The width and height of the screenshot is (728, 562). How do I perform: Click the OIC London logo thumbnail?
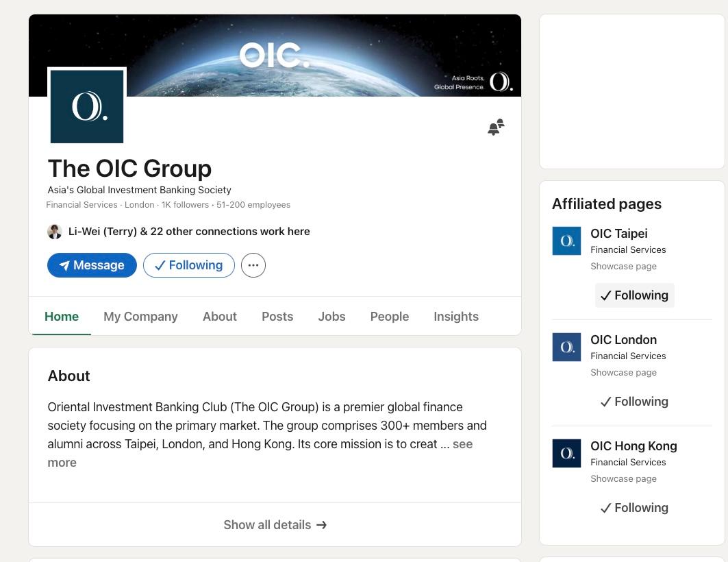pos(566,347)
